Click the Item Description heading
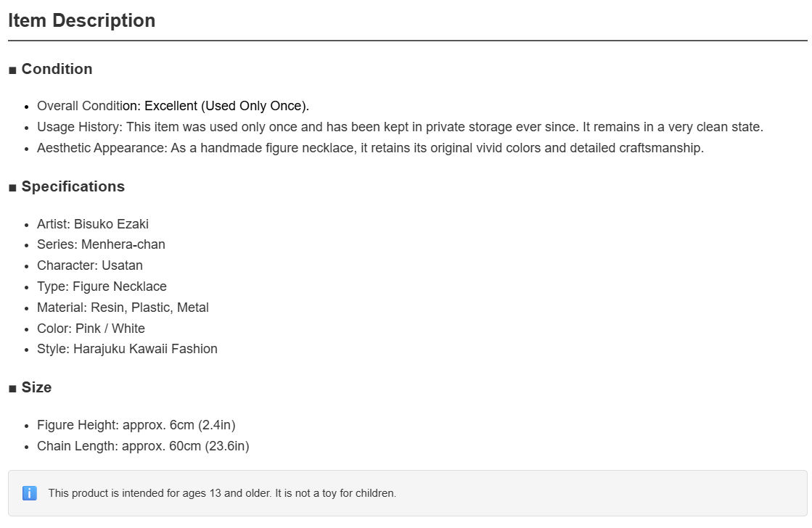This screenshot has width=812, height=528. [82, 21]
